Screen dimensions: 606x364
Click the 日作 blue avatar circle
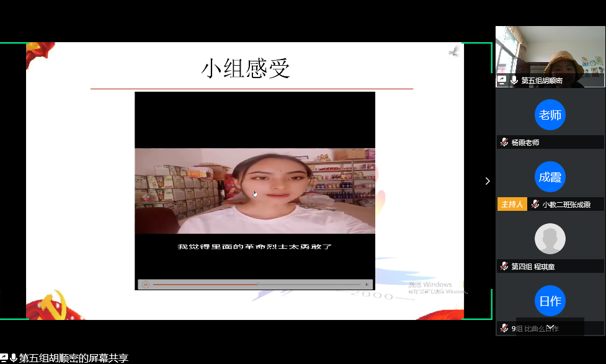(550, 301)
